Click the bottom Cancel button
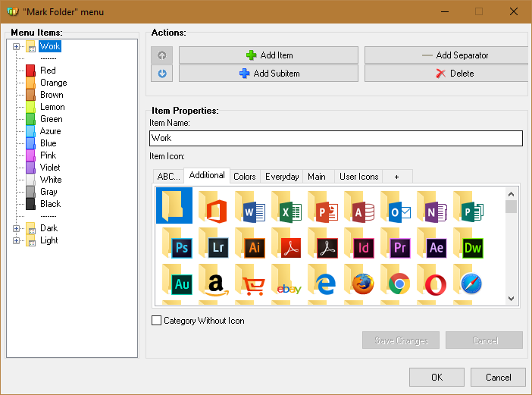The width and height of the screenshot is (532, 395). (x=498, y=378)
